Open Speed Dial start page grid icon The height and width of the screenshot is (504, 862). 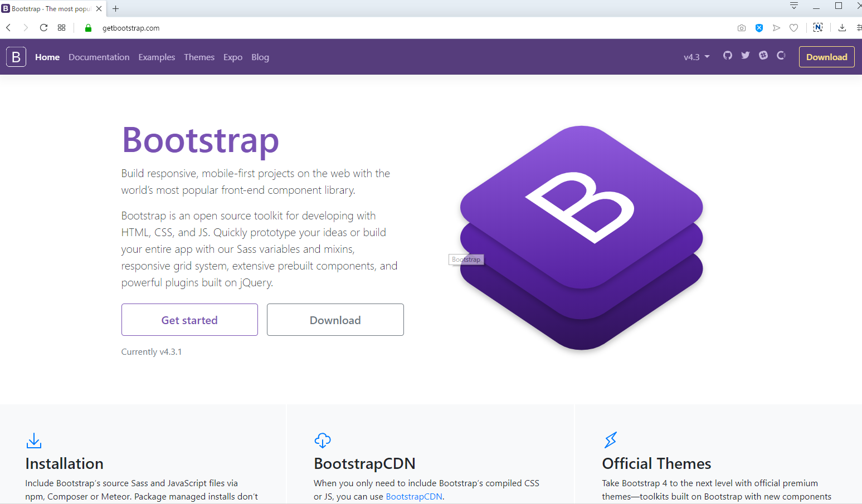62,28
